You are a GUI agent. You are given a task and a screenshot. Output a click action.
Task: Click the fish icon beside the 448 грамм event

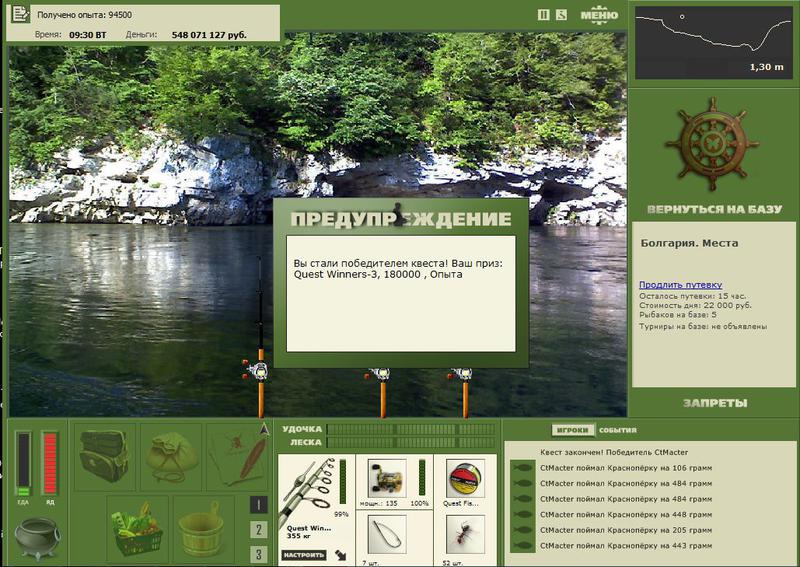(523, 514)
